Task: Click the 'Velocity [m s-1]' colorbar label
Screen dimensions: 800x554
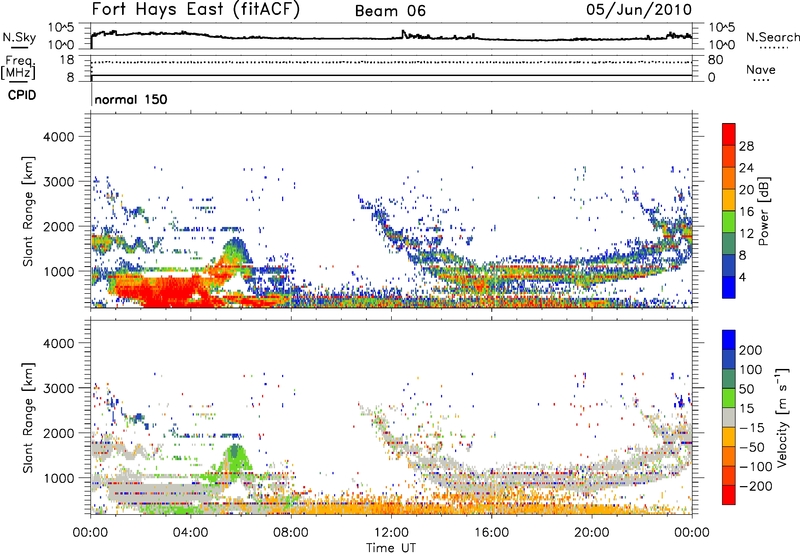Action: [783, 417]
